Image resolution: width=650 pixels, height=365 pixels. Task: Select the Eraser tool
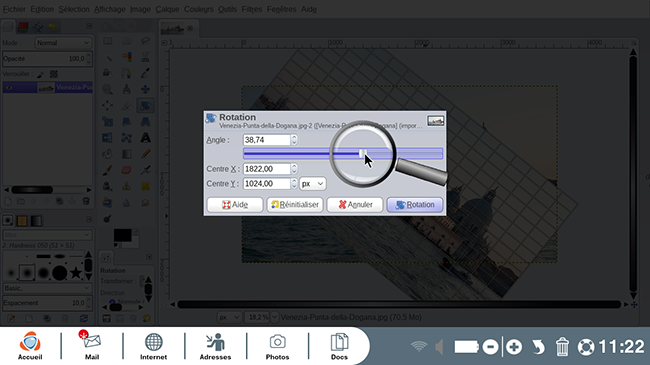click(126, 170)
